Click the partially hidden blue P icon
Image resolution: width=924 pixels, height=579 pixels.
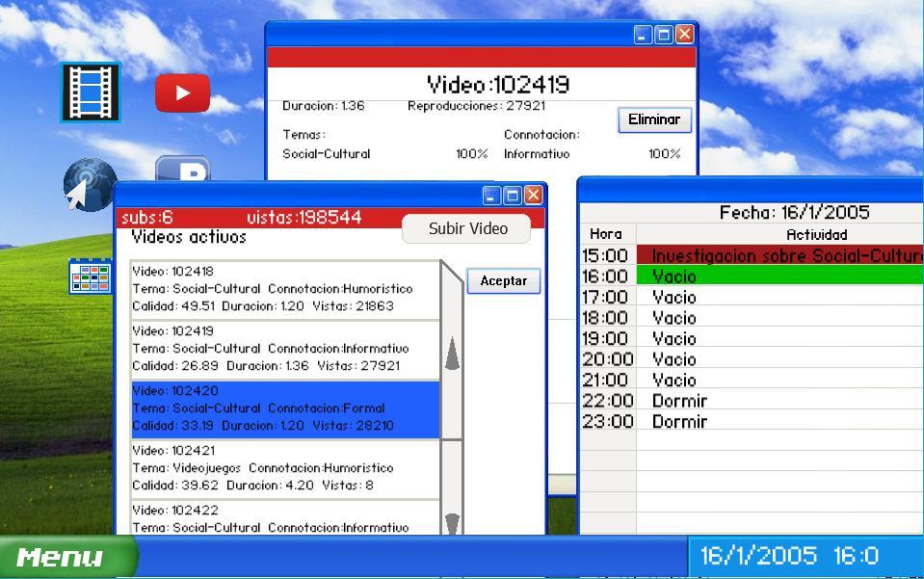(x=183, y=171)
